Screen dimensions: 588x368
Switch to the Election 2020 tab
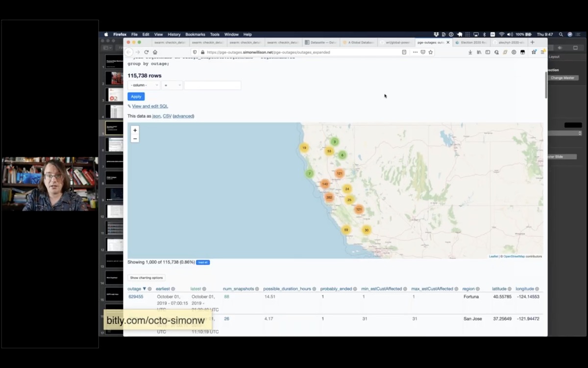tap(470, 42)
